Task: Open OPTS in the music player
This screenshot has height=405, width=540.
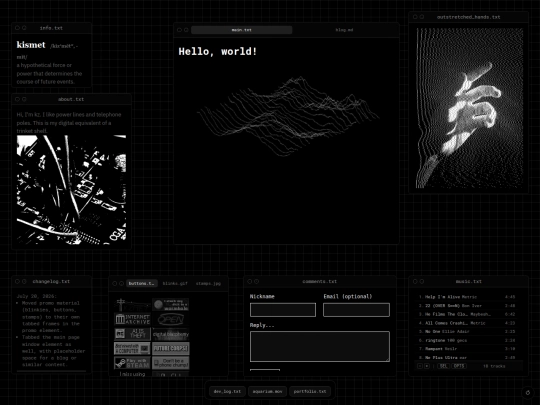Action: point(459,366)
